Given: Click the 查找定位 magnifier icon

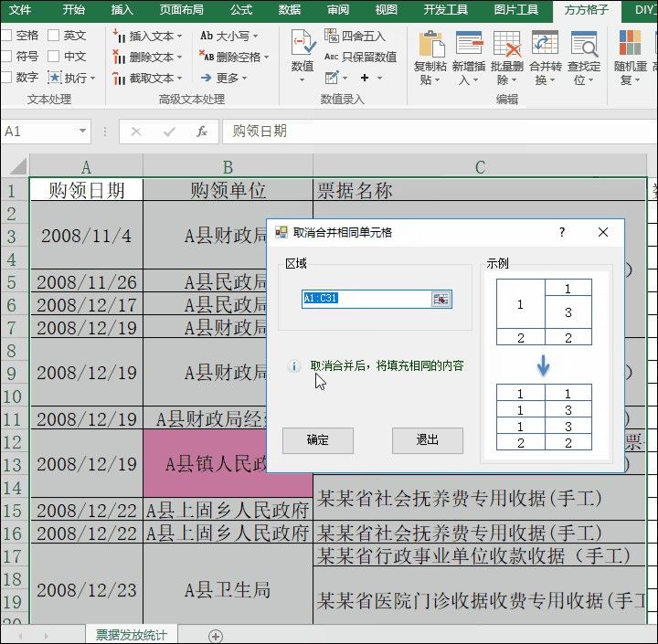Looking at the screenshot, I should (x=584, y=44).
